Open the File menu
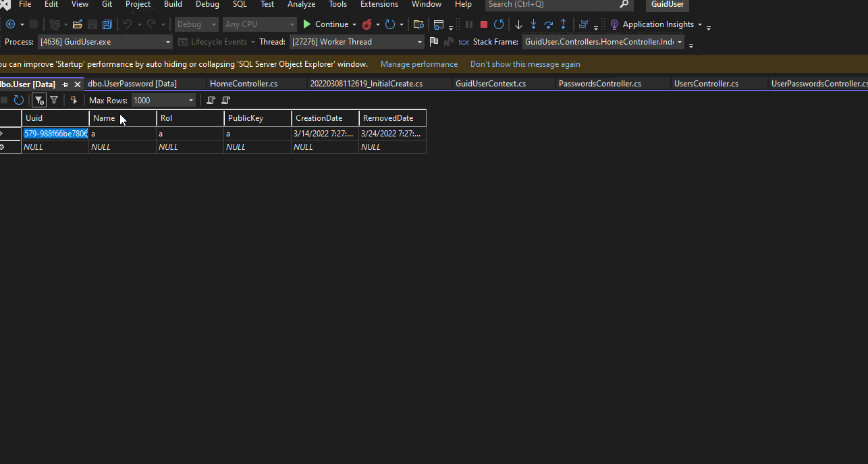This screenshot has width=868, height=464. pyautogui.click(x=25, y=4)
